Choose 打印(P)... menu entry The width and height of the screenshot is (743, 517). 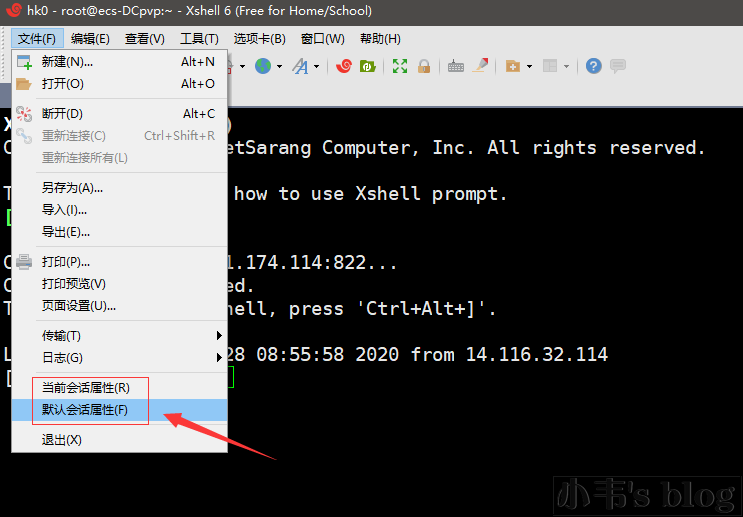coord(119,262)
